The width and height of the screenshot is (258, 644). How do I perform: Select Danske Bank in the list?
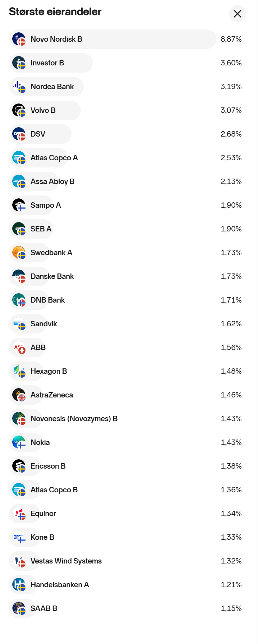(x=52, y=276)
